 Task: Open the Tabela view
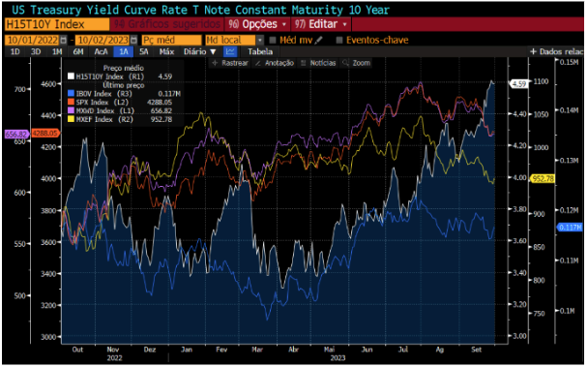click(260, 52)
